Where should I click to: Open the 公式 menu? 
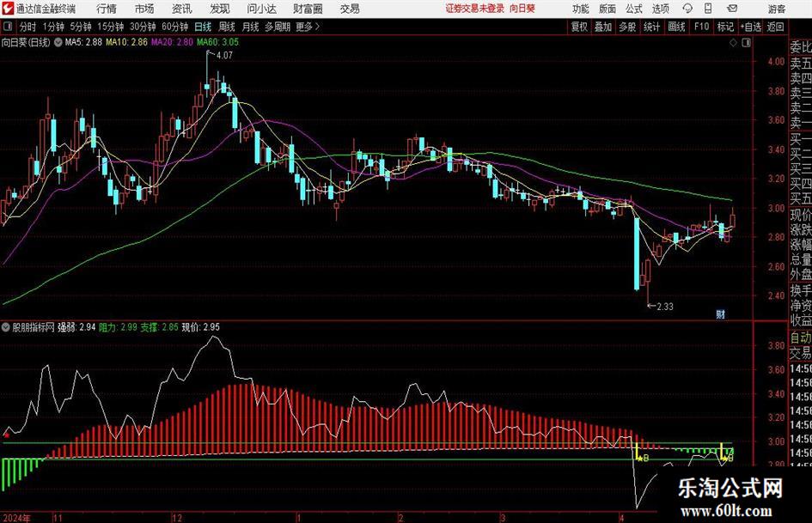click(x=634, y=9)
